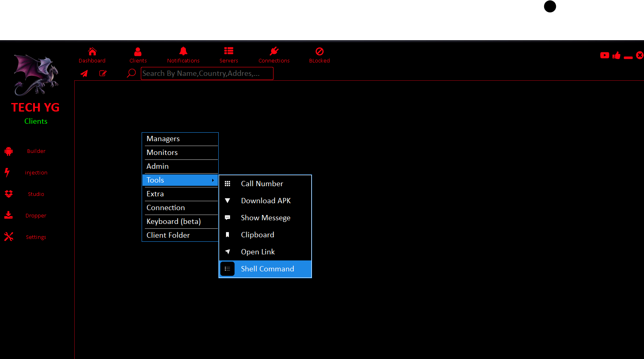Image resolution: width=644 pixels, height=359 pixels.
Task: Click the Connections plug icon
Action: (x=274, y=51)
